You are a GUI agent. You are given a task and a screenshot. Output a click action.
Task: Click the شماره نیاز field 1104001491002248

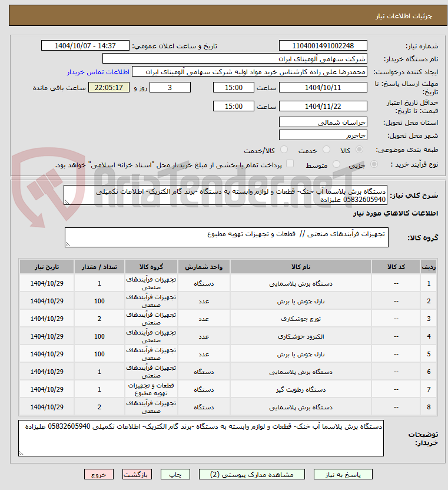tap(323, 45)
